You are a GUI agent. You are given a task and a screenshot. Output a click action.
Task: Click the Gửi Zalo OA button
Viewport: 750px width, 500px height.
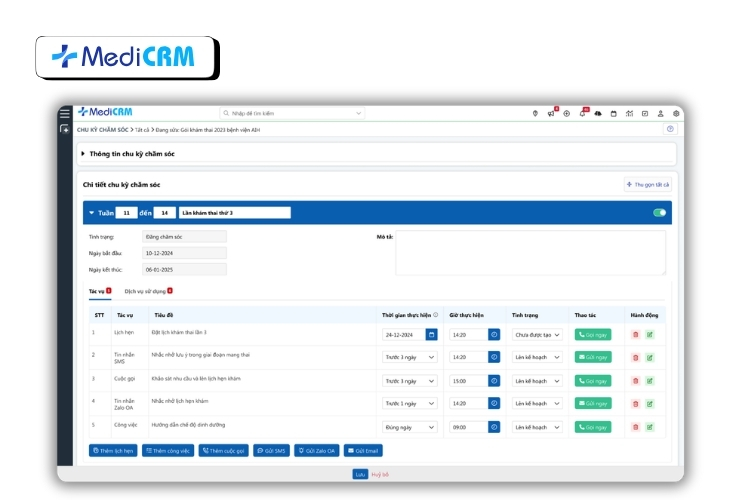tap(317, 451)
